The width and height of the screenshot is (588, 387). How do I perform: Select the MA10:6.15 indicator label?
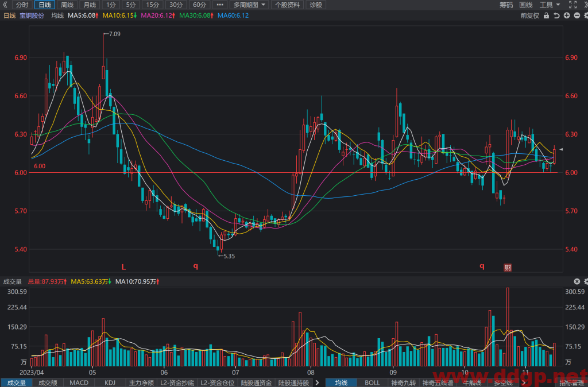[119, 16]
